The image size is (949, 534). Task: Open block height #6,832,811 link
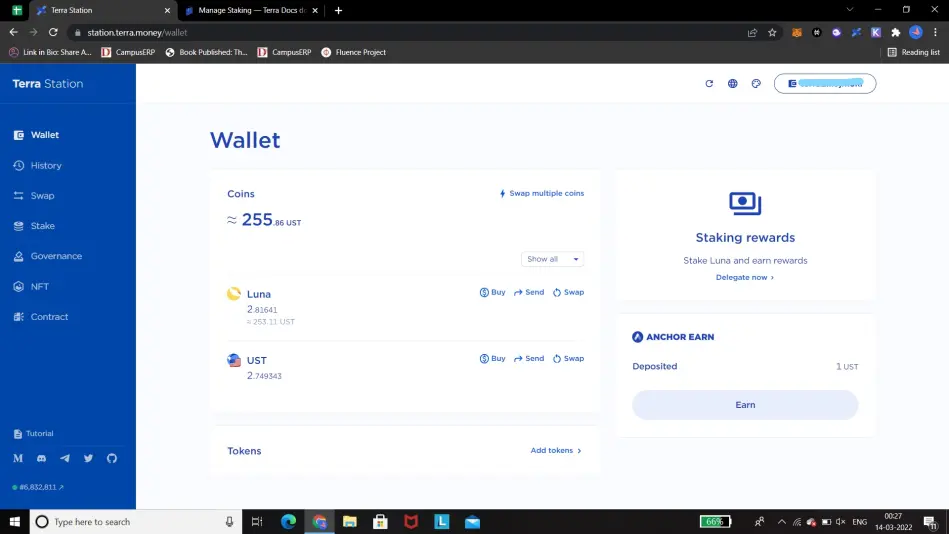[38, 487]
